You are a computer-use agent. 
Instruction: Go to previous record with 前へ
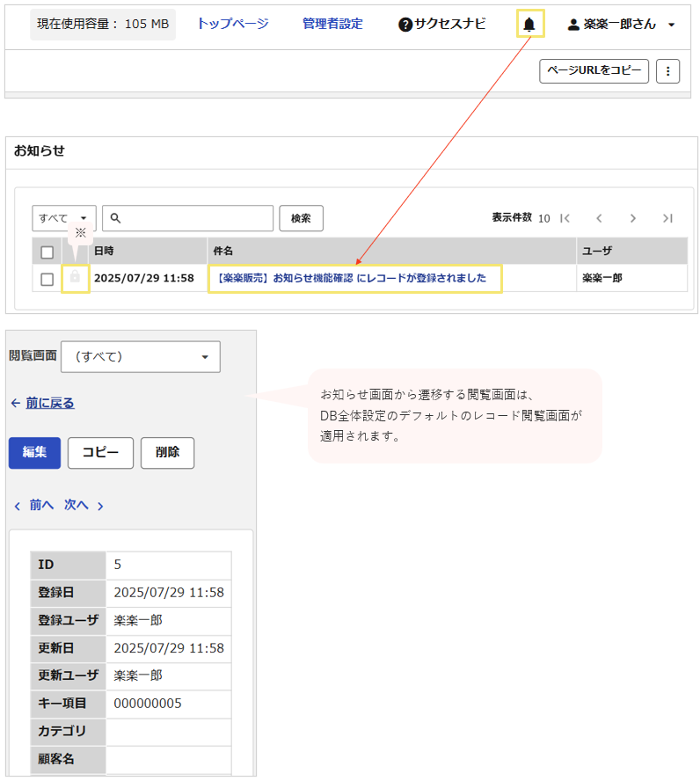tap(41, 505)
